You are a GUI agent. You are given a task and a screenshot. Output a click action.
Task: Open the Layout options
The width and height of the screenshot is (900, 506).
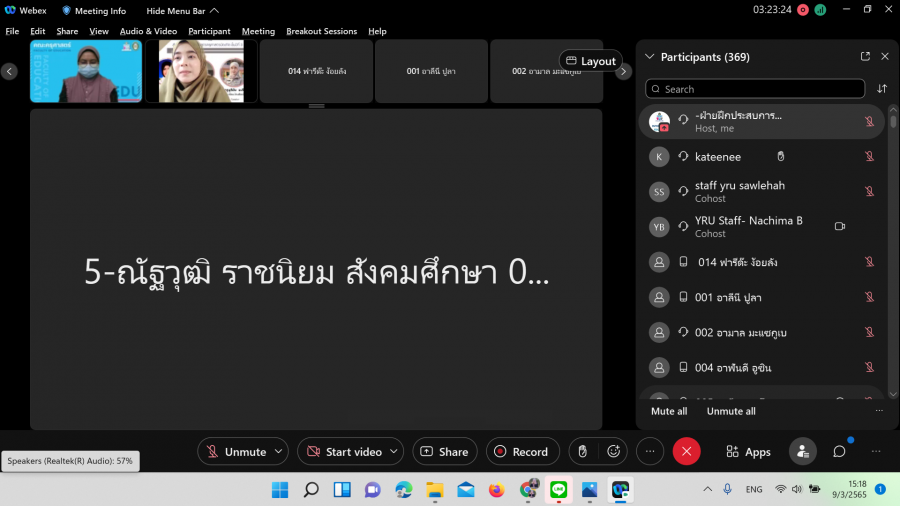591,61
